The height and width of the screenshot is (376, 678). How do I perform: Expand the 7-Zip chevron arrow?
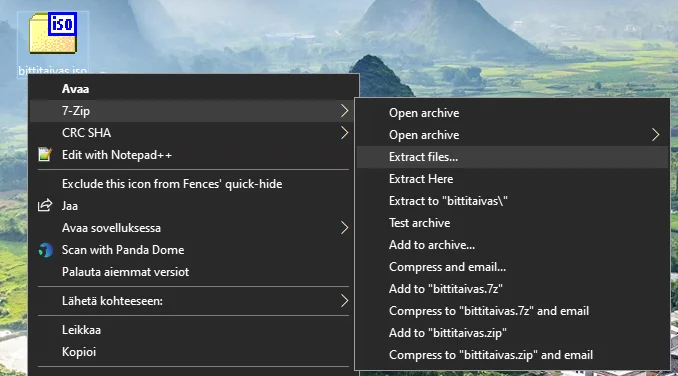pyautogui.click(x=344, y=111)
